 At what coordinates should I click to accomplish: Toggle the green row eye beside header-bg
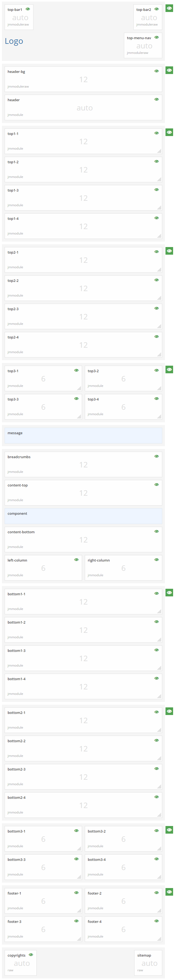(x=169, y=70)
